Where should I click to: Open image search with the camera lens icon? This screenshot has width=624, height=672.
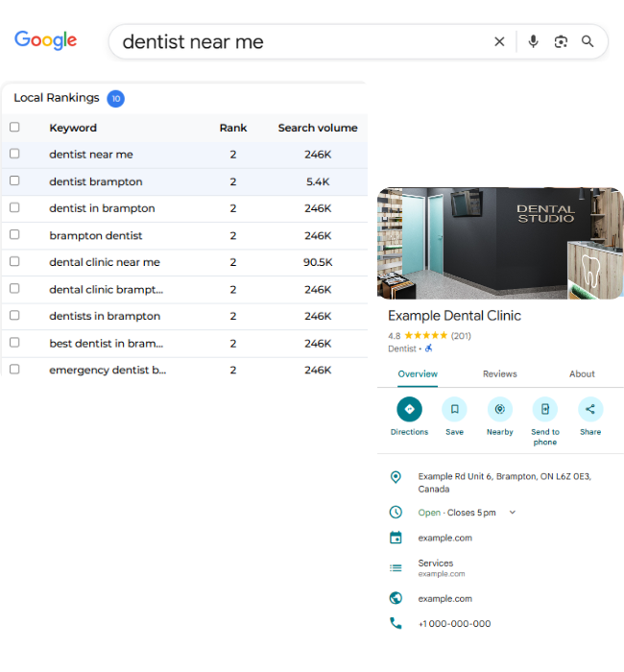(x=561, y=41)
